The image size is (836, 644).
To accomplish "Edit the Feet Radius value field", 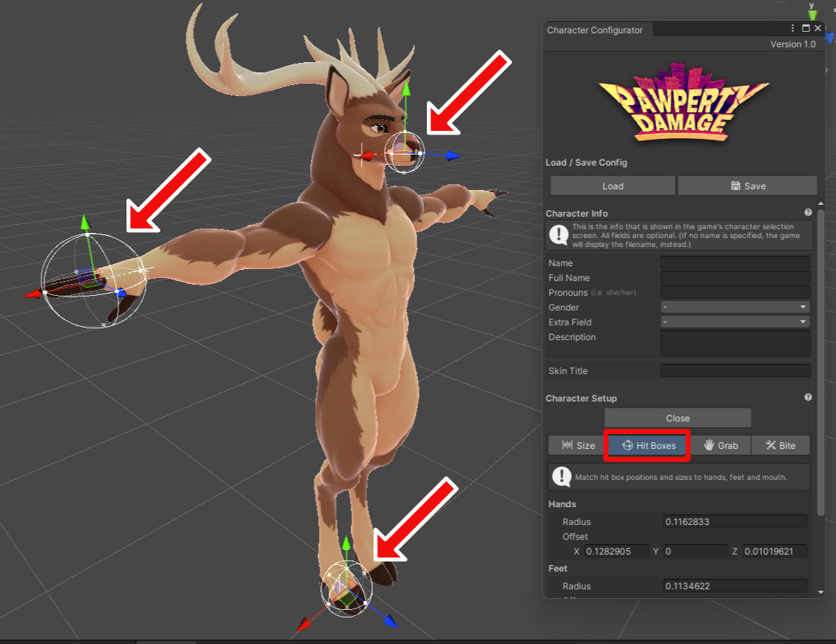I will [x=735, y=586].
